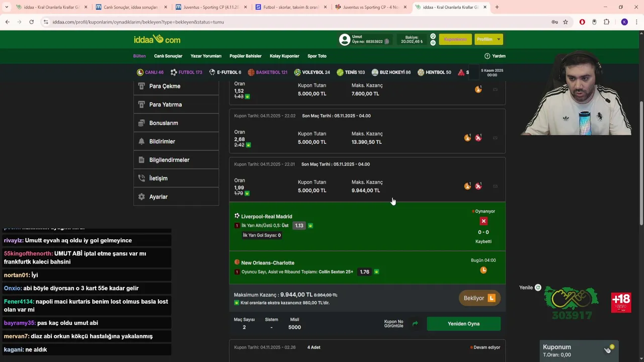Image resolution: width=644 pixels, height=362 pixels.
Task: Open the Kuponlarım button
Action: 455,39
